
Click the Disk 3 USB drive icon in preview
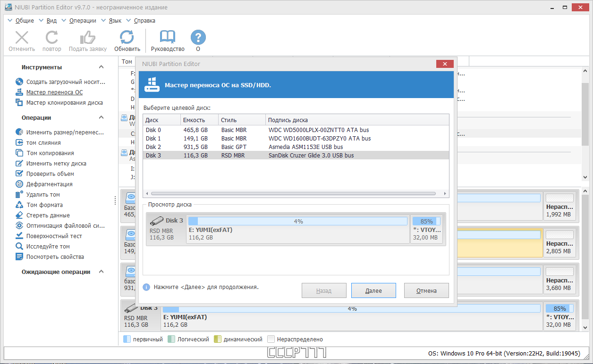(x=156, y=220)
